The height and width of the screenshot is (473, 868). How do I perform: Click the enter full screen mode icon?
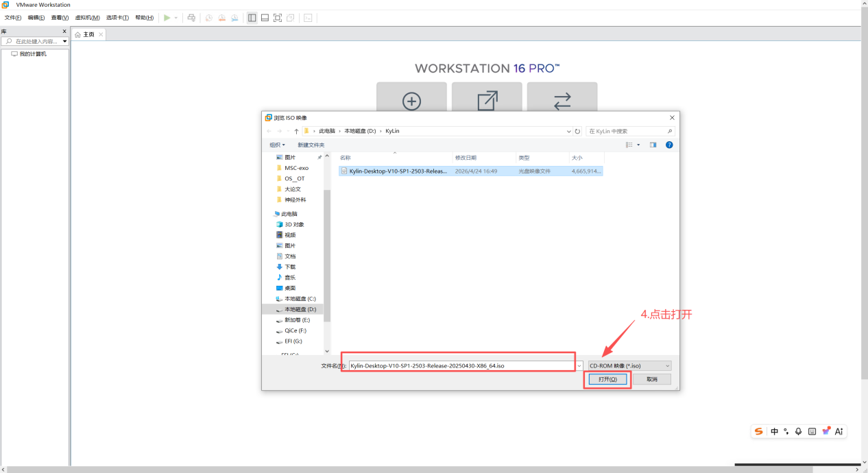point(278,18)
